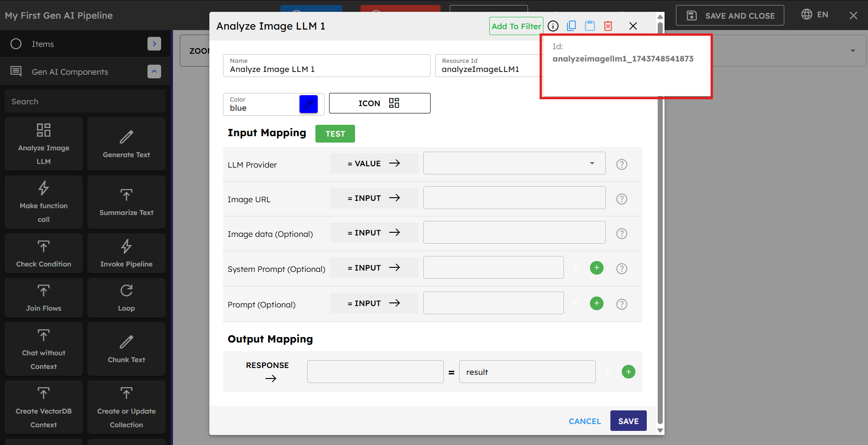The height and width of the screenshot is (445, 868).
Task: Add the Analyze Image LLM component
Action: tap(44, 144)
